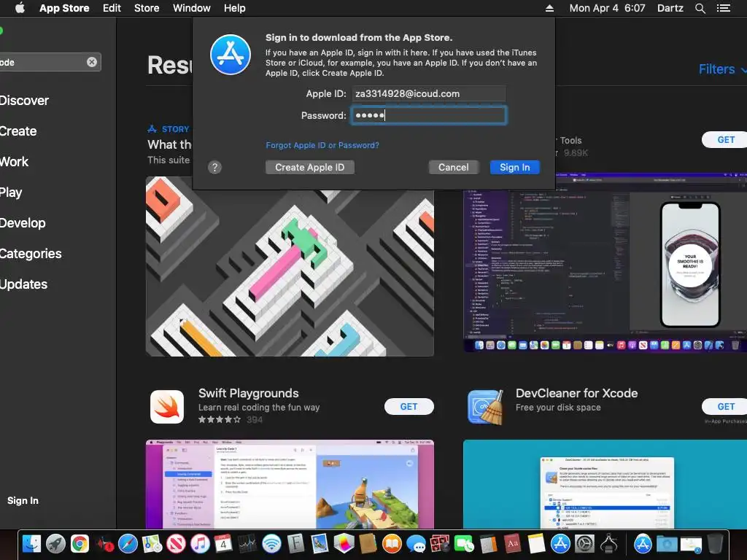This screenshot has width=747, height=560.
Task: Open the Apple menu
Action: [20, 8]
